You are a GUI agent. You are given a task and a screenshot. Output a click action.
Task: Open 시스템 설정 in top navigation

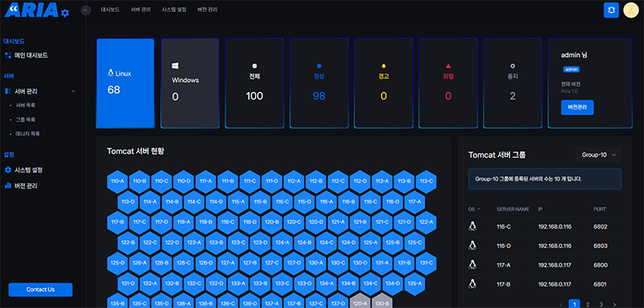point(174,10)
